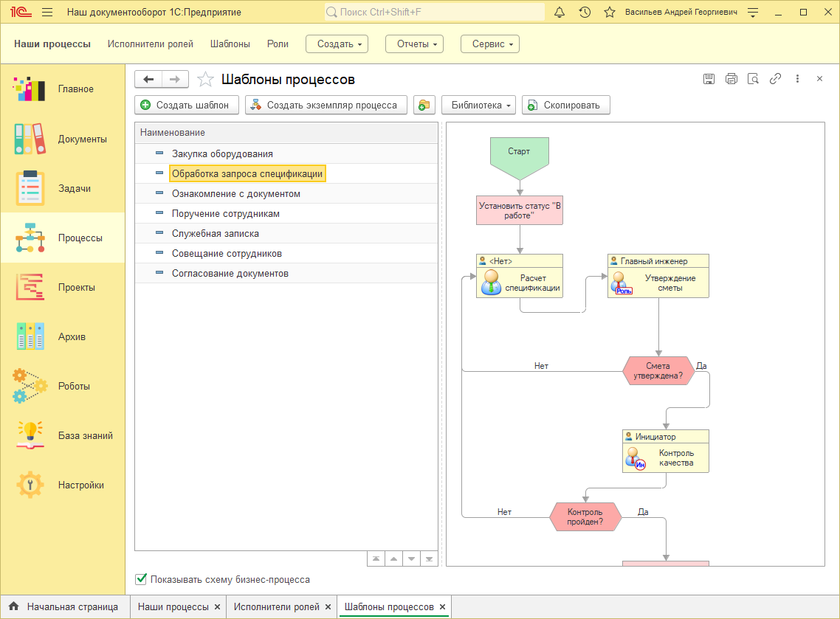Get link to this form
Viewport: 840px width, 619px height.
[x=775, y=79]
